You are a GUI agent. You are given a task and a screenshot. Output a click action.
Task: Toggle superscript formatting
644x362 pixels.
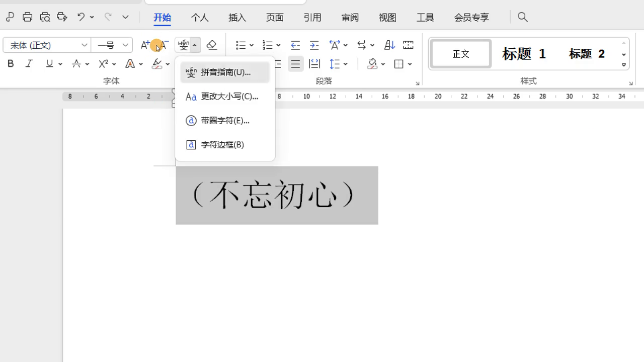103,64
